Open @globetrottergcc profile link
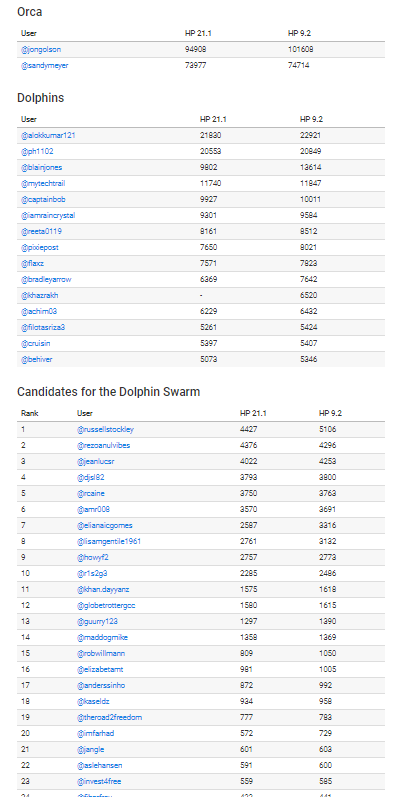404x797 pixels. pos(106,605)
